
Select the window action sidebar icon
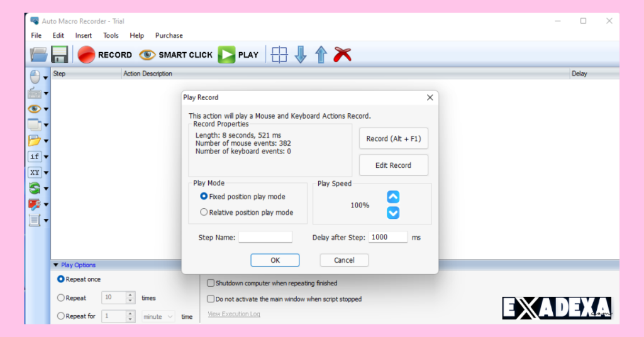[x=35, y=124]
